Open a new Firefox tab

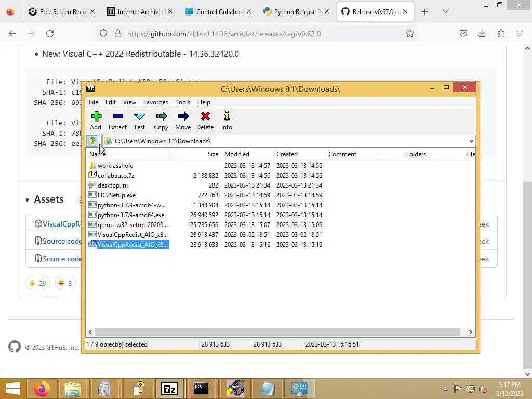pyautogui.click(x=424, y=11)
